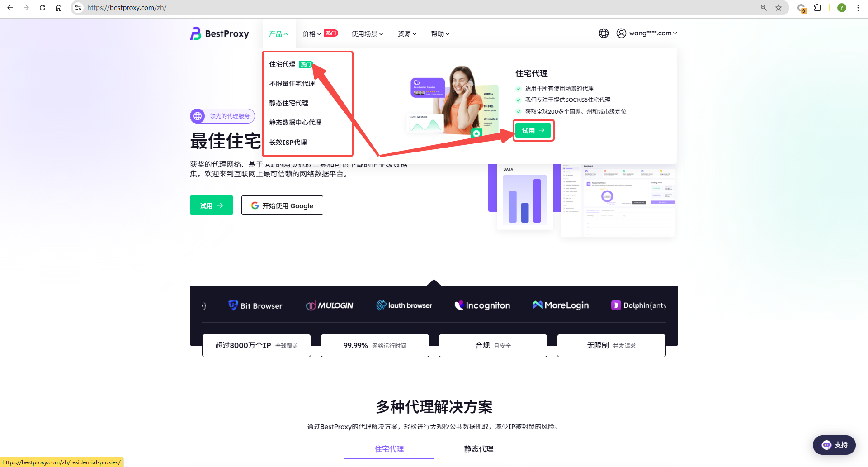
Task: Select 静态住宅代理 menu item
Action: coord(289,103)
